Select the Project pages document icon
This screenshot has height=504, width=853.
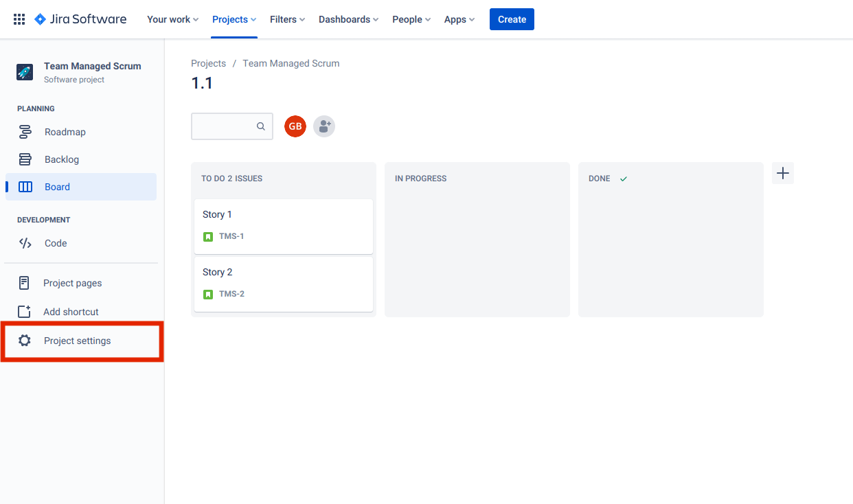tap(25, 282)
